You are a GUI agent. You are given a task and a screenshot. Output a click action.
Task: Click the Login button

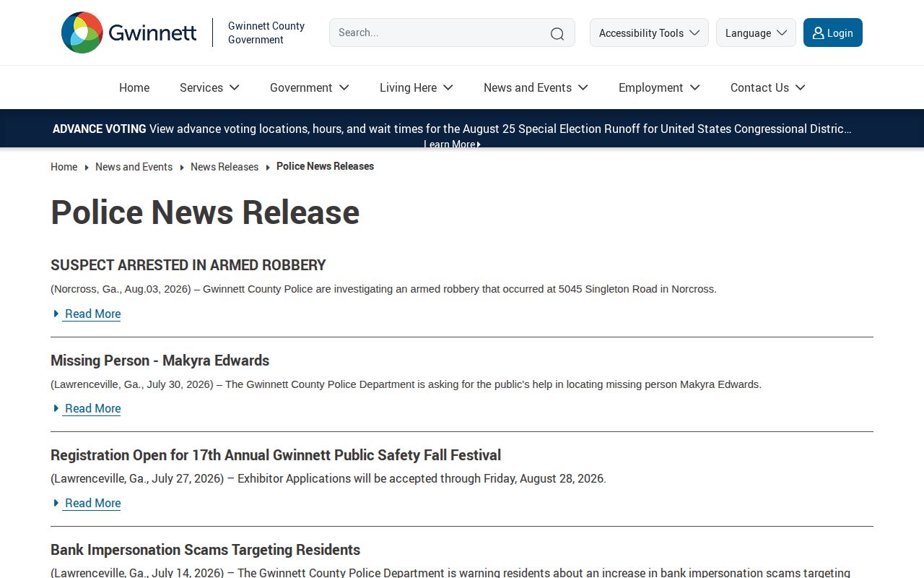click(833, 33)
